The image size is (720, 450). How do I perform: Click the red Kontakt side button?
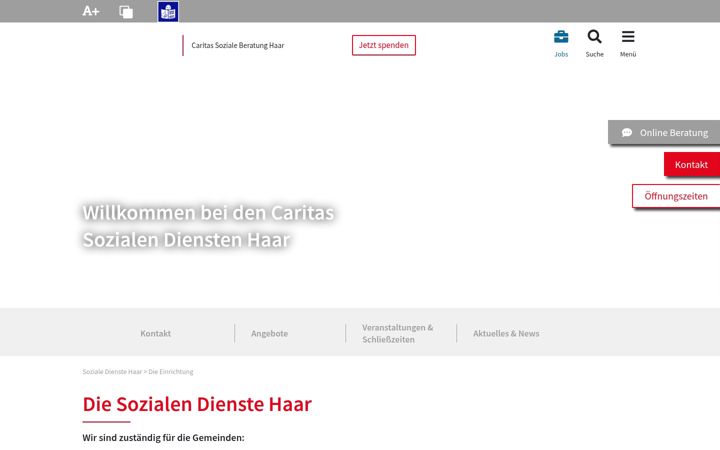[x=692, y=164]
